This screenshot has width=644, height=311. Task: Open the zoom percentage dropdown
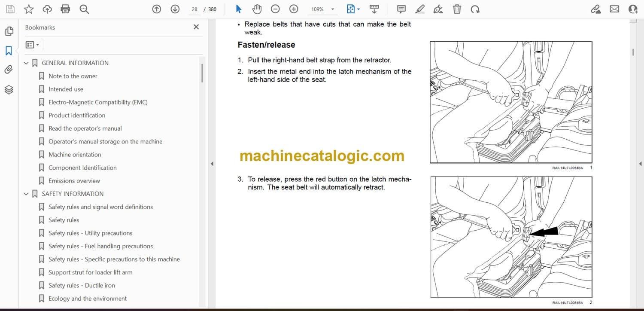pos(332,9)
